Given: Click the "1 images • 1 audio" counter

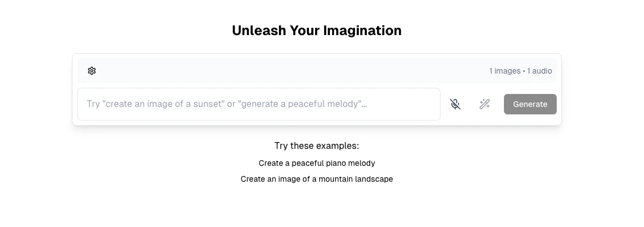Looking at the screenshot, I should (520, 71).
